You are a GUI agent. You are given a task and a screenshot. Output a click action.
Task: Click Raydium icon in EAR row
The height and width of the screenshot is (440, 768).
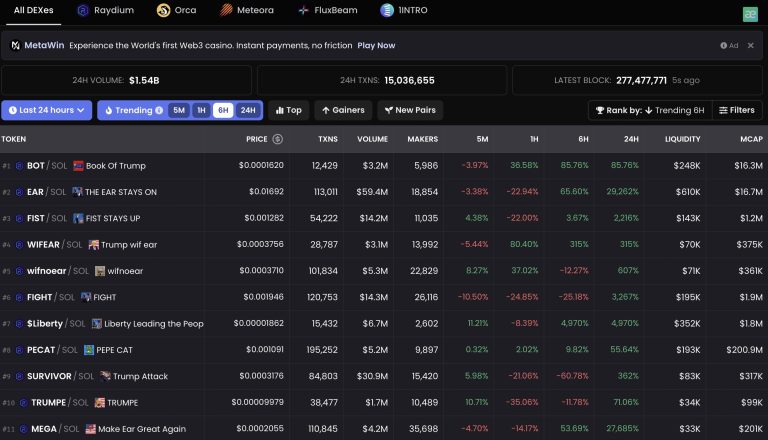[19, 192]
